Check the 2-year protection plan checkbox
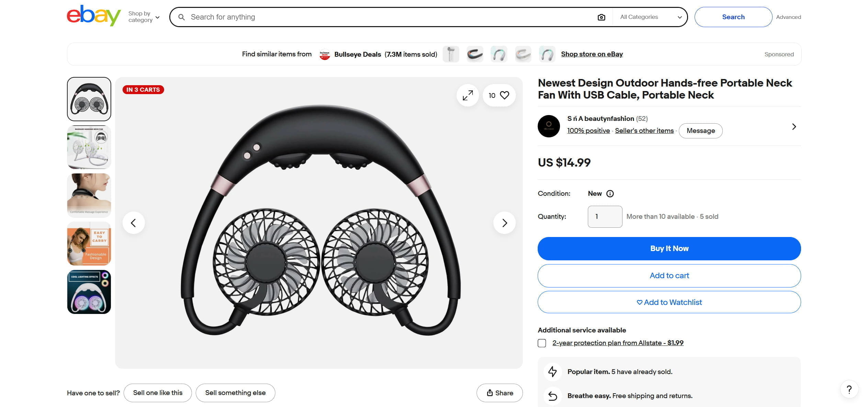 point(542,343)
